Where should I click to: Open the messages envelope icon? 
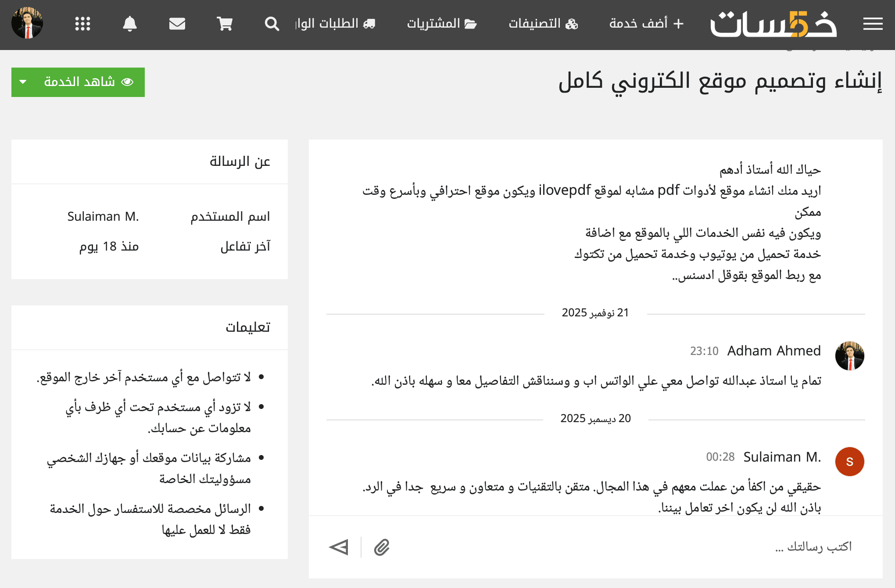click(x=178, y=24)
